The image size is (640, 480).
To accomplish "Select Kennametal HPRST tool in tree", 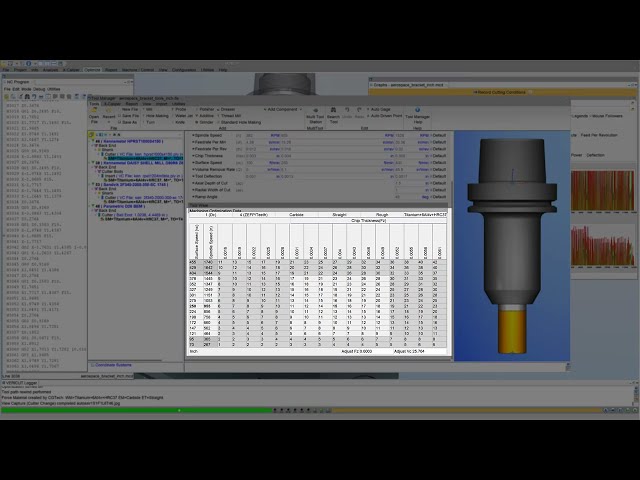I will (130, 141).
